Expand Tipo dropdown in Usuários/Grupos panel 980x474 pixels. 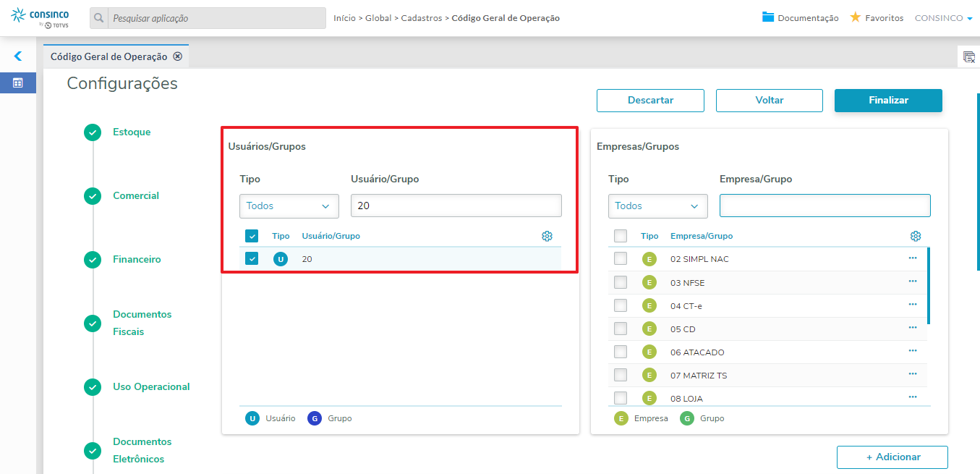(289, 206)
